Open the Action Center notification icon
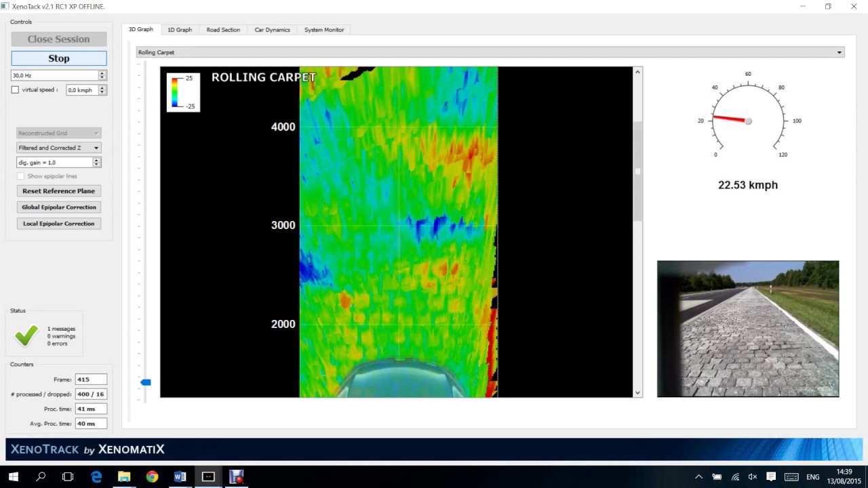Viewport: 868px width, 488px height. click(x=771, y=477)
